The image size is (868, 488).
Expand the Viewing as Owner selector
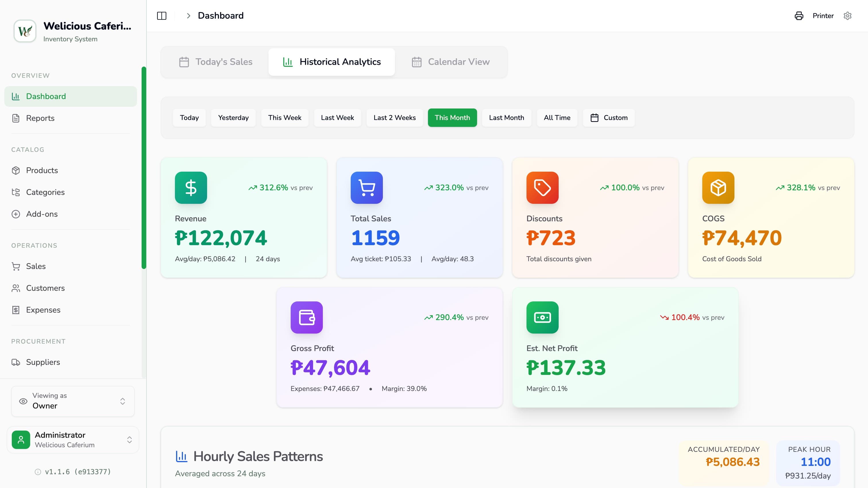click(73, 401)
